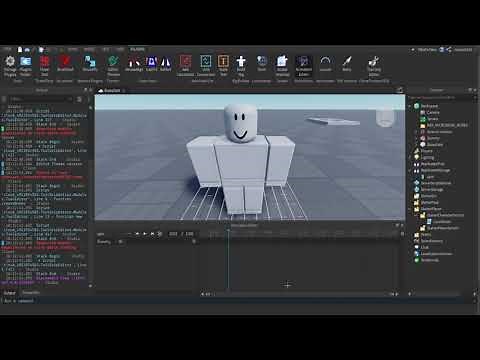
Task: Open the PLUGINS ribbon tab
Action: coord(137,49)
